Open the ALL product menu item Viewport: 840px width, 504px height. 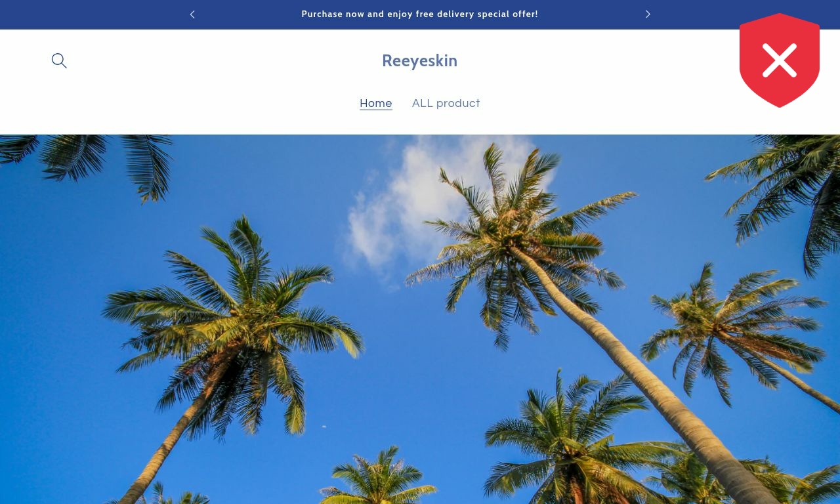446,104
